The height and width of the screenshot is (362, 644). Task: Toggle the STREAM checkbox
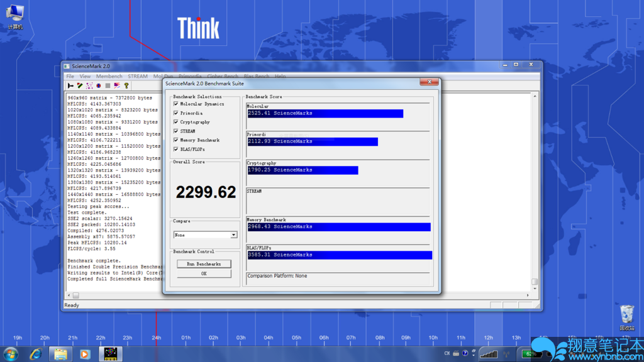[x=176, y=131]
